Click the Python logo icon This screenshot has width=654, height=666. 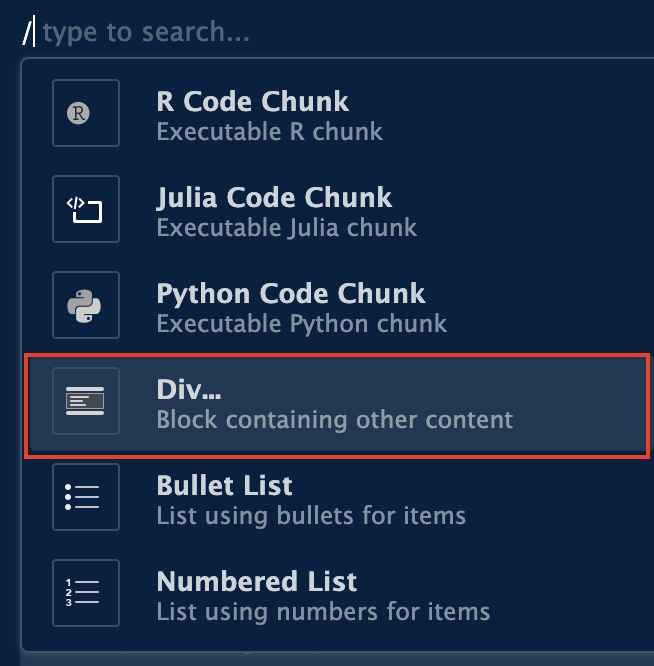pos(85,305)
